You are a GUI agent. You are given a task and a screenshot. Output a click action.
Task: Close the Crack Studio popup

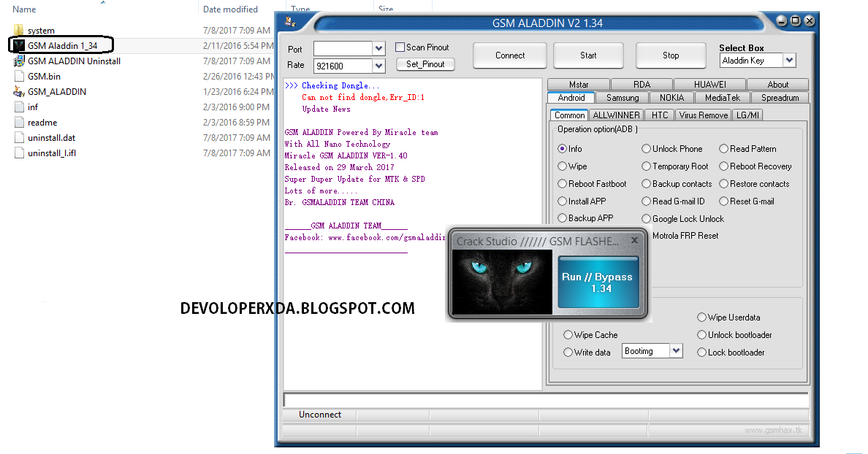click(634, 240)
